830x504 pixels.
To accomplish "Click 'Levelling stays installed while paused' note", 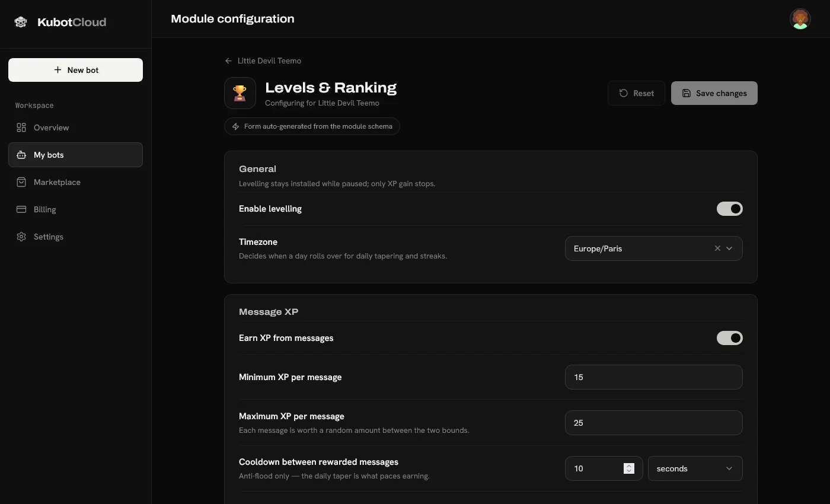I will pos(337,184).
